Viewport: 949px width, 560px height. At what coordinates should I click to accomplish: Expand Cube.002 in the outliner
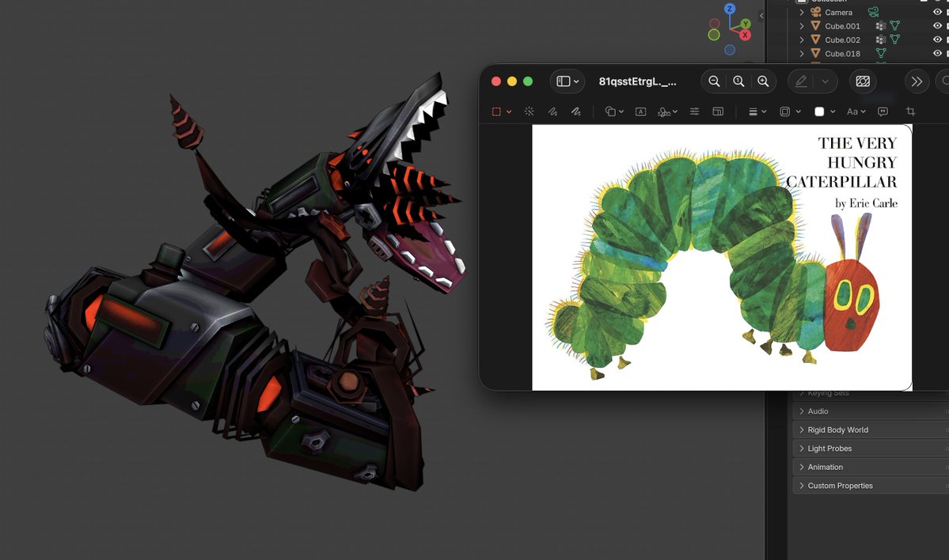tap(802, 40)
